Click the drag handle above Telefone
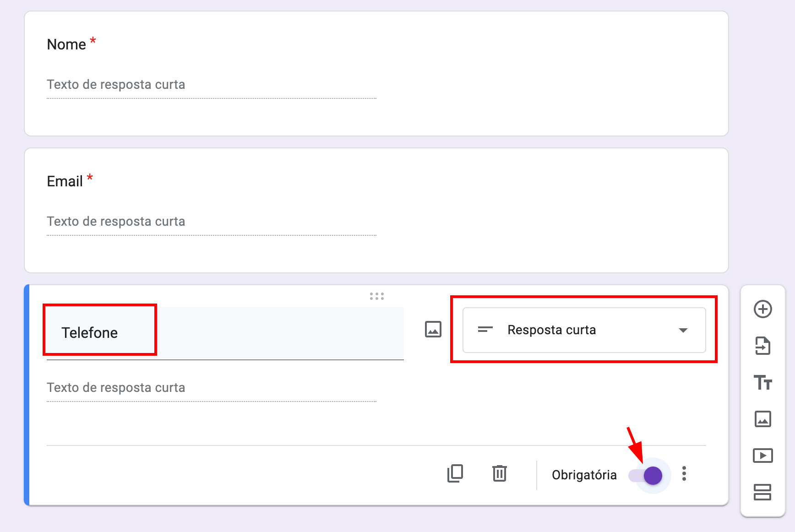 (x=376, y=296)
